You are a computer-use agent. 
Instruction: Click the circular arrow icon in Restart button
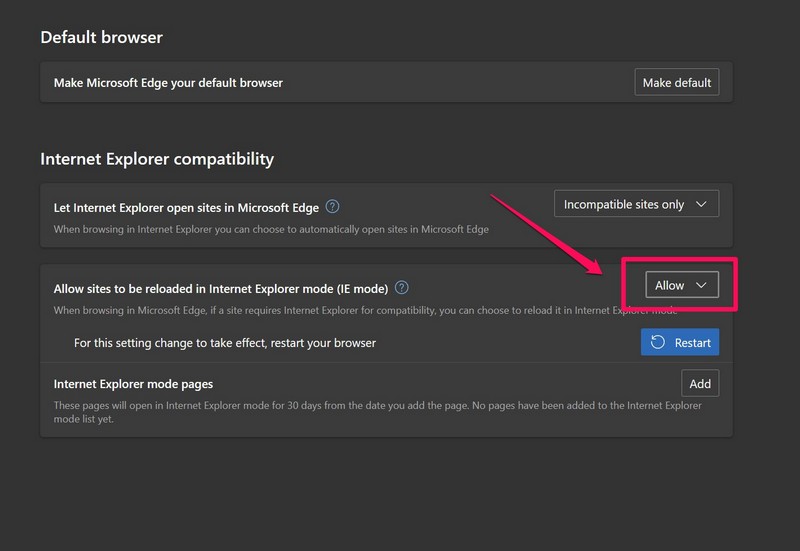click(658, 342)
